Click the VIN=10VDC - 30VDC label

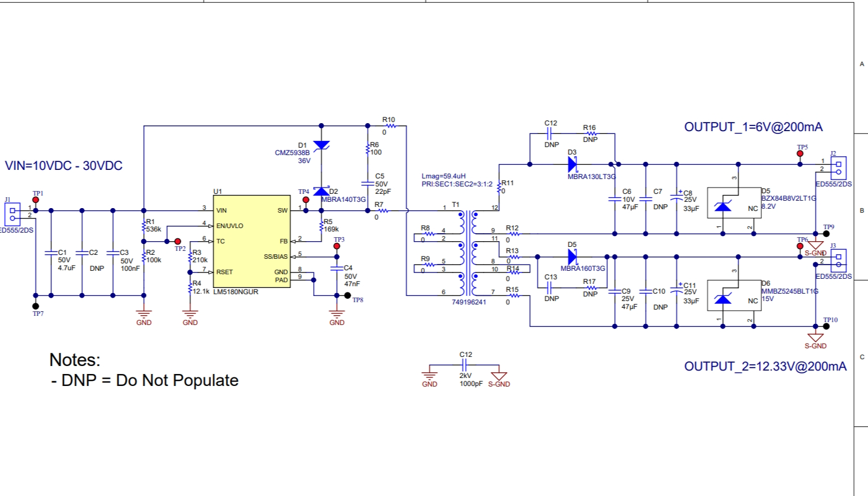click(x=64, y=166)
